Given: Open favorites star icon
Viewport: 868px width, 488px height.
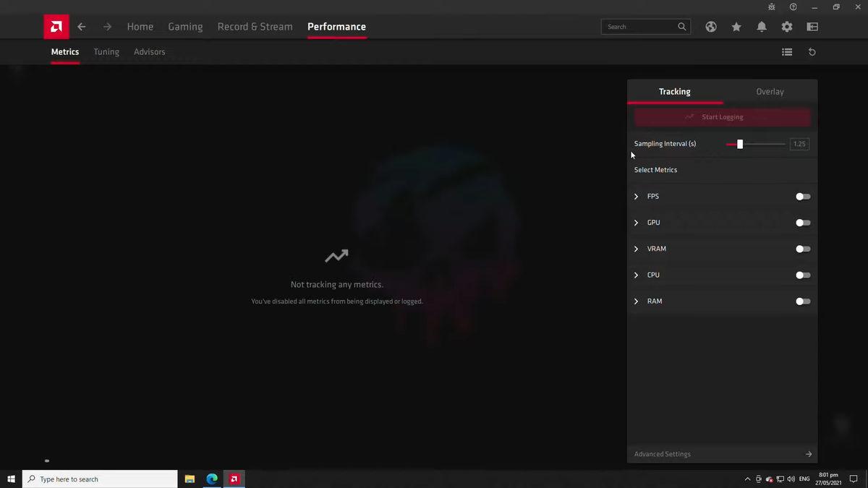Looking at the screenshot, I should tap(736, 27).
